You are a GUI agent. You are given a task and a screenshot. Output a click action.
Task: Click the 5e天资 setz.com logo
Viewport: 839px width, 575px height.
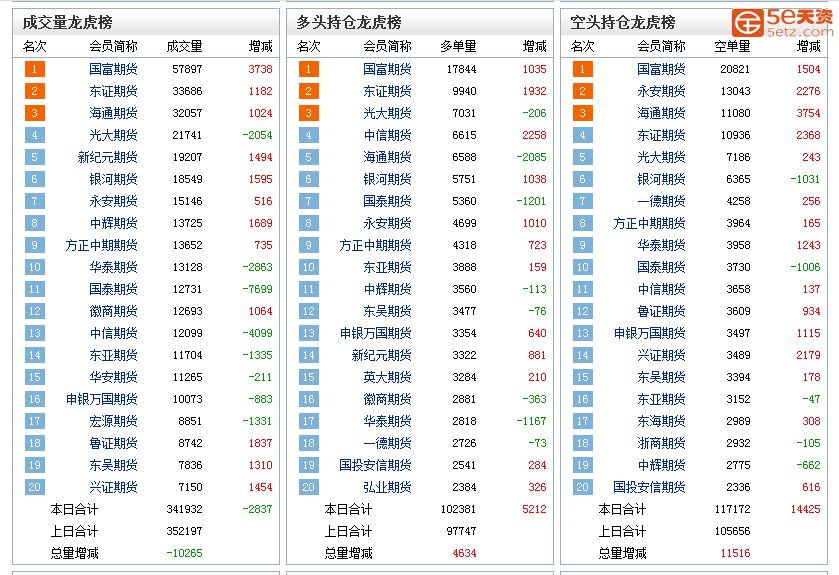[782, 23]
